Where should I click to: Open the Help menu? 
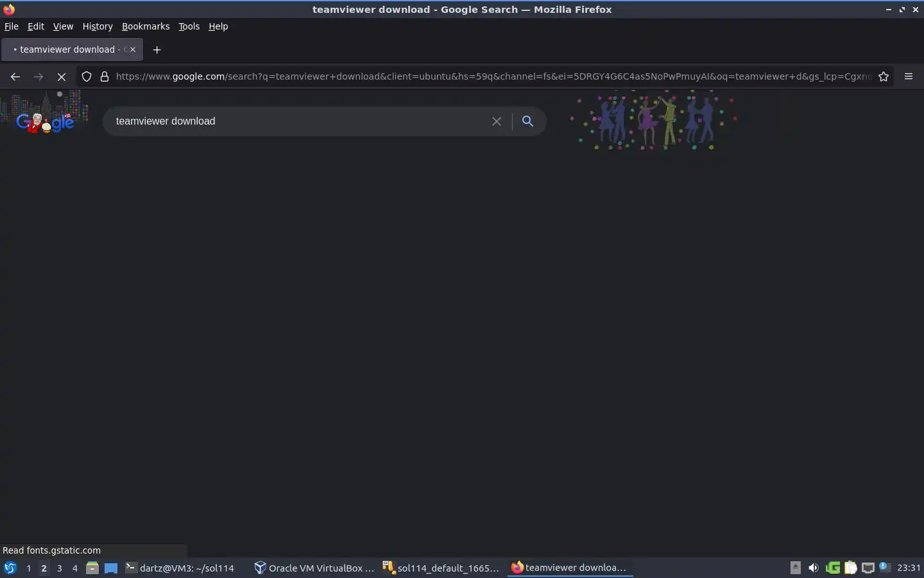pyautogui.click(x=218, y=26)
